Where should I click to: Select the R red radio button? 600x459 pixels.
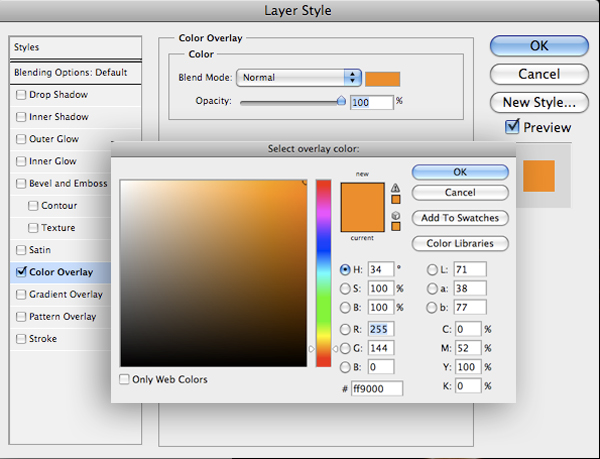pos(345,329)
